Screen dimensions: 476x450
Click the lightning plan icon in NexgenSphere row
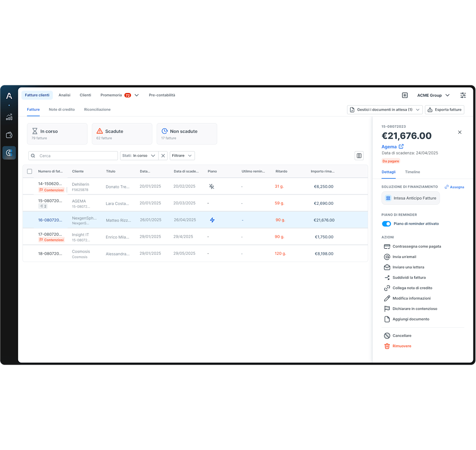coord(212,220)
